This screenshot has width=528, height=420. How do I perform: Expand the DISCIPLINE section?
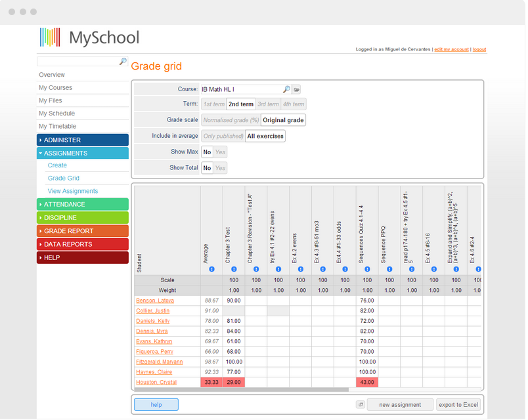[83, 218]
